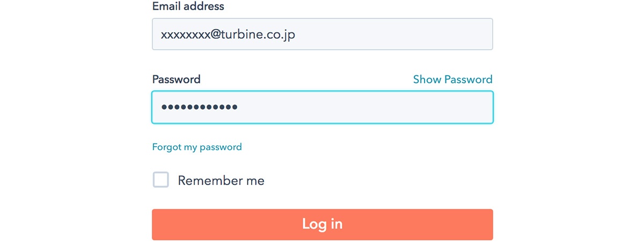This screenshot has height=242, width=644.
Task: Click the Remember me label text
Action: point(221,181)
